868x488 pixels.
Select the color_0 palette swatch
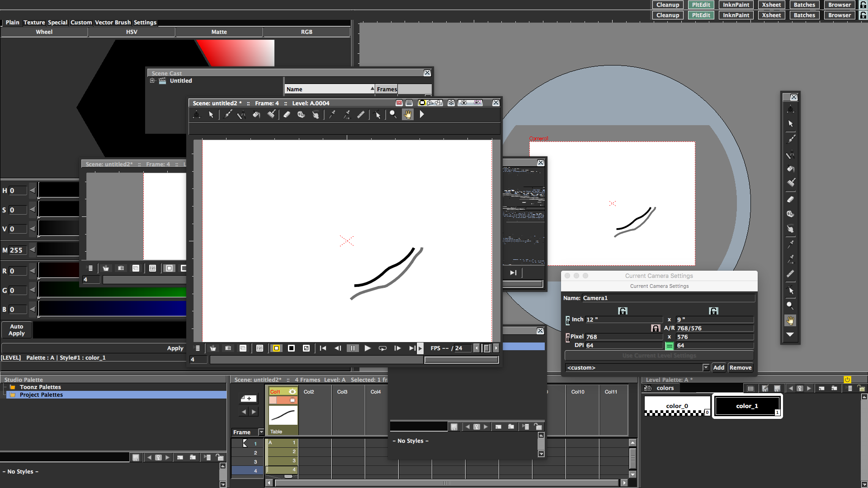677,406
